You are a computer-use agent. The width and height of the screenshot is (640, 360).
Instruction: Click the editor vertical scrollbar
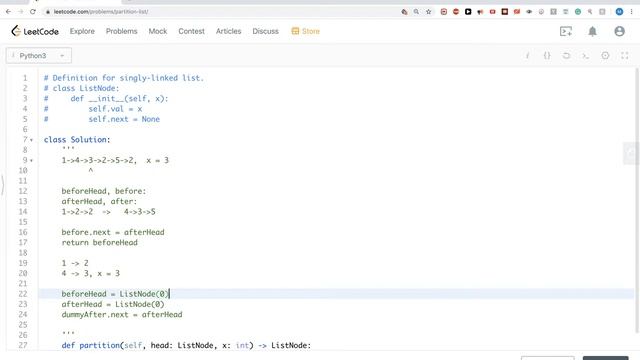[x=637, y=200]
